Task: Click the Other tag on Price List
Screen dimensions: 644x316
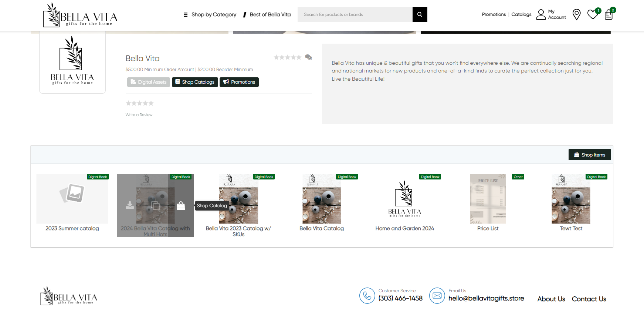Action: point(518,177)
